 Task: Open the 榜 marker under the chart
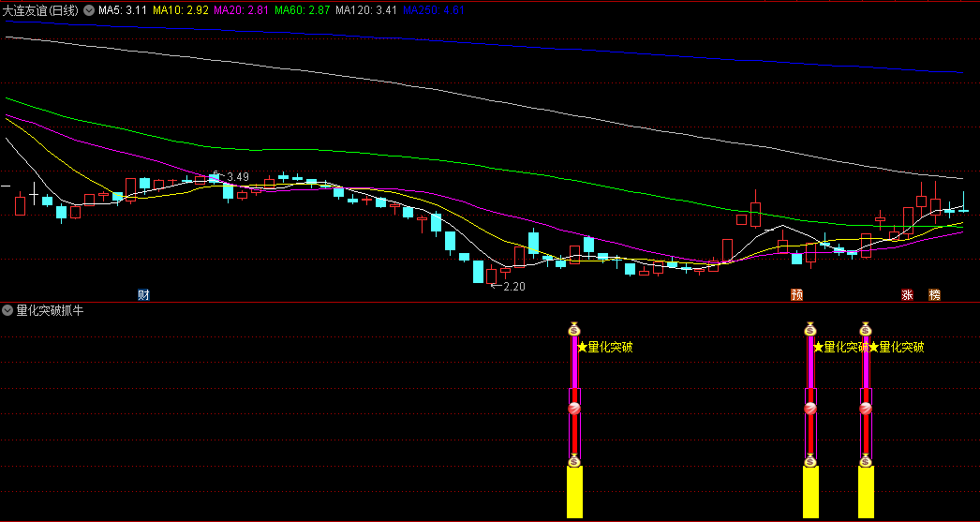[934, 295]
